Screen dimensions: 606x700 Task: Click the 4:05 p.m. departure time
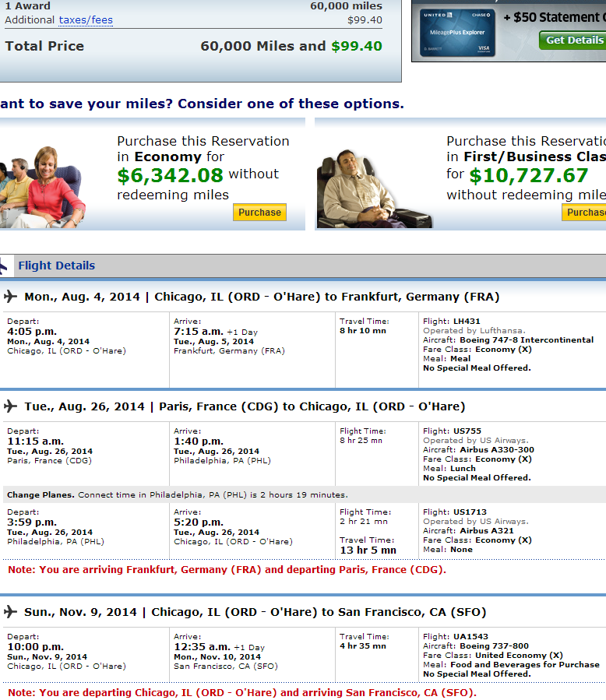pos(32,331)
